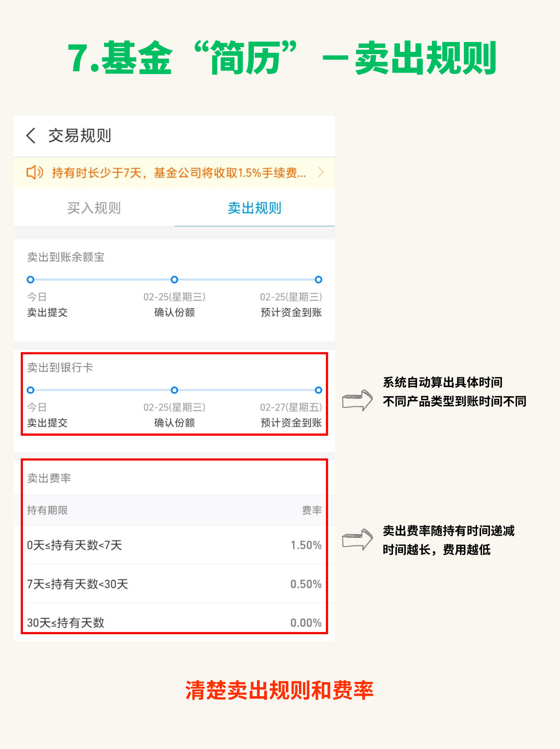The width and height of the screenshot is (560, 749).
Task: Expand the notice banner with the right chevron
Action: coord(321,172)
